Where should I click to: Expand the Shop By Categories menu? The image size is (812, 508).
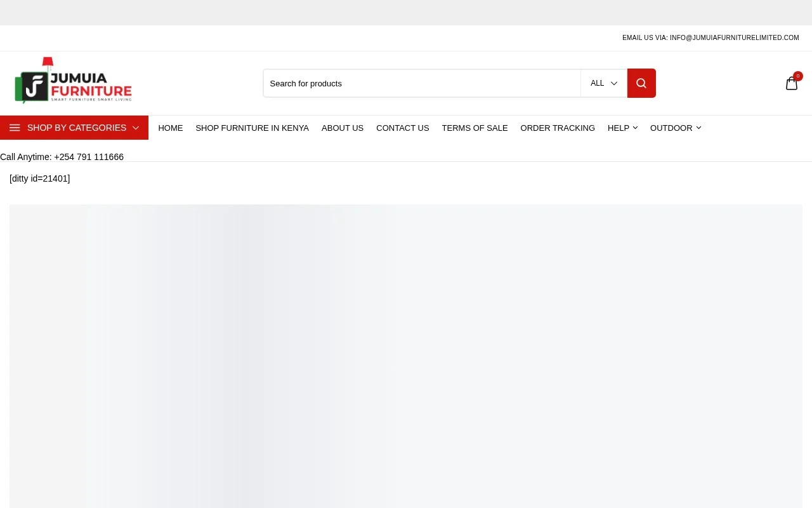pyautogui.click(x=74, y=128)
